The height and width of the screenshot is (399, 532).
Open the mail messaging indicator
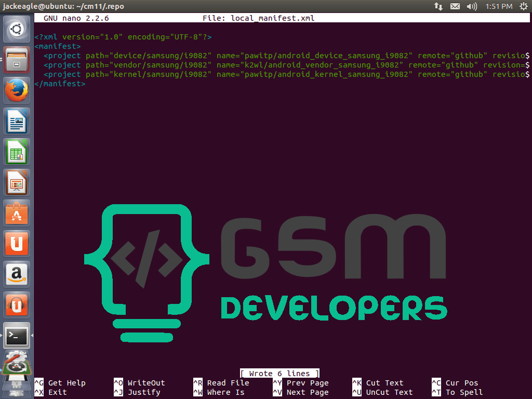[455, 6]
